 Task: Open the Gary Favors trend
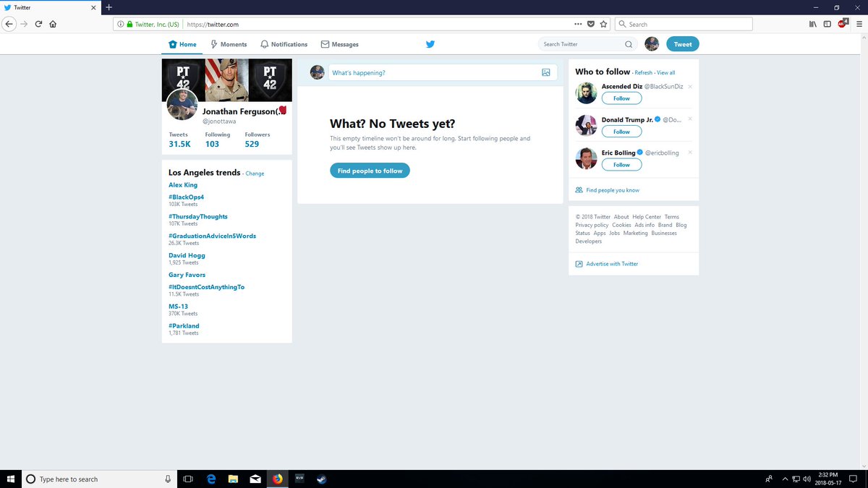pyautogui.click(x=187, y=275)
